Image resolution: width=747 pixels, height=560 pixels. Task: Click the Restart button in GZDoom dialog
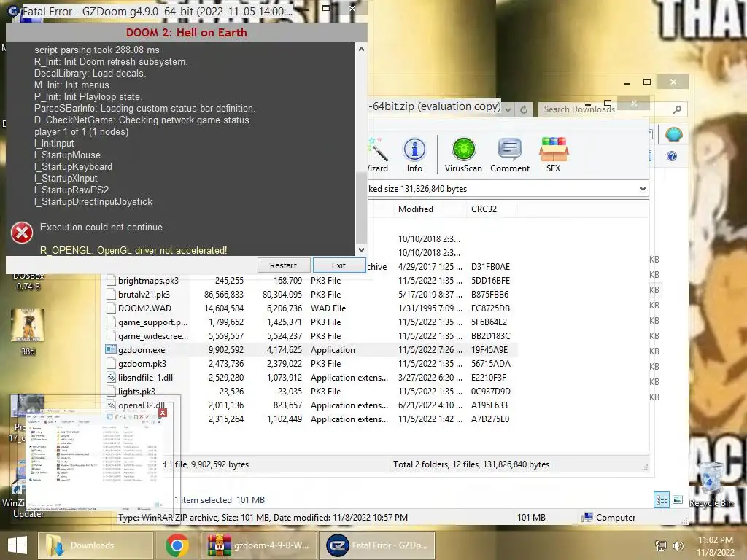[284, 265]
